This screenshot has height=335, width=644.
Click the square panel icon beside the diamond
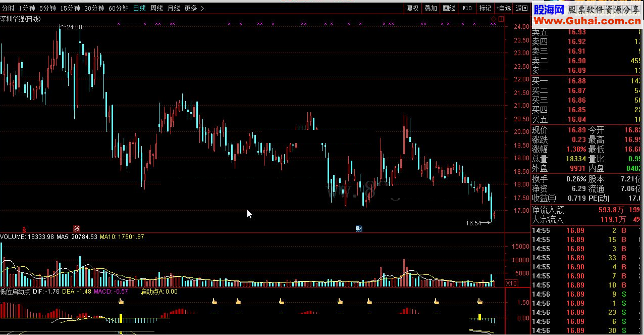coord(501,19)
